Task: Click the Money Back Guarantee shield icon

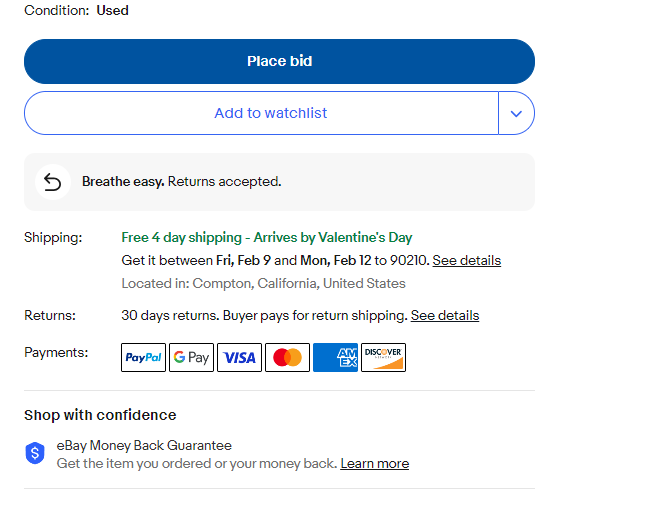Action: point(35,453)
